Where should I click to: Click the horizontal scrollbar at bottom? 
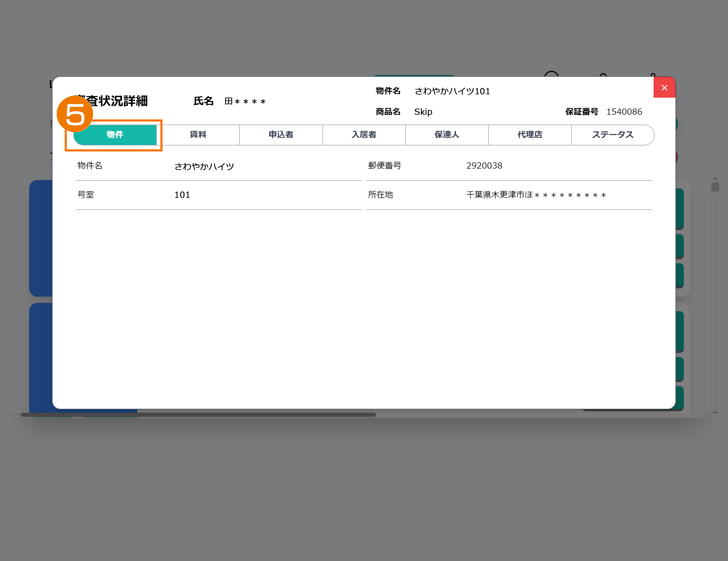198,415
